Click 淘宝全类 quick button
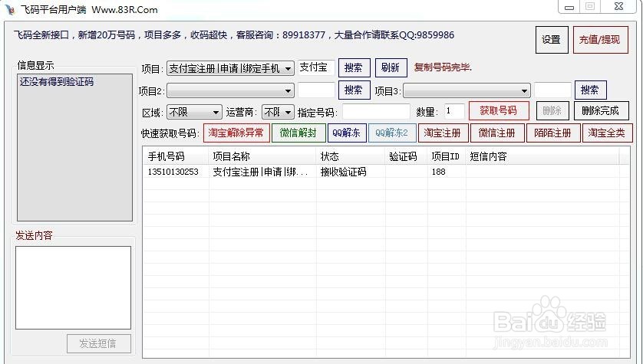Screen dimensions: 643x364 [608, 133]
